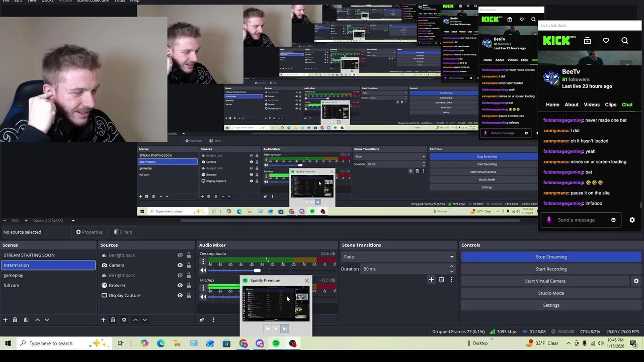Viewport: 644px width, 362px height.
Task: Open the Fade transition dropdown
Action: 398,257
